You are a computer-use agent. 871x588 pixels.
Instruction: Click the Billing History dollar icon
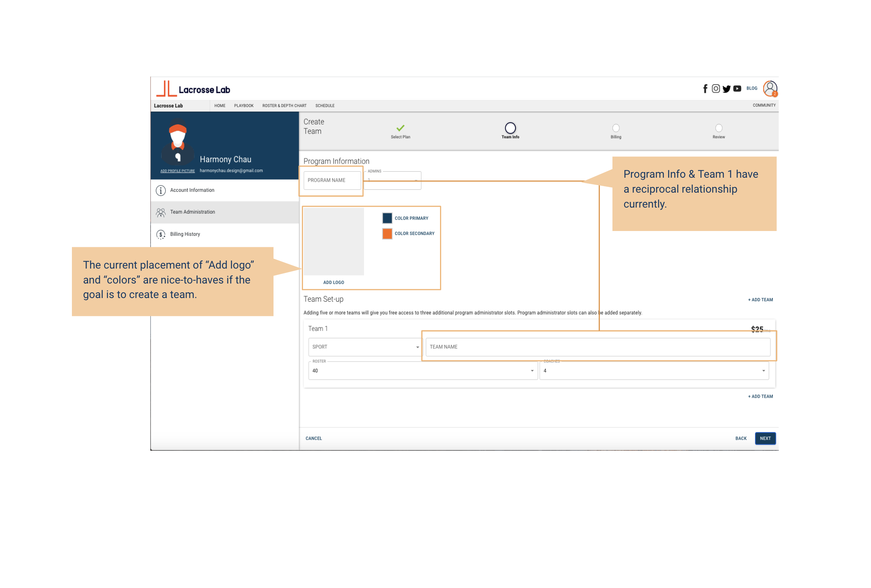pyautogui.click(x=161, y=234)
